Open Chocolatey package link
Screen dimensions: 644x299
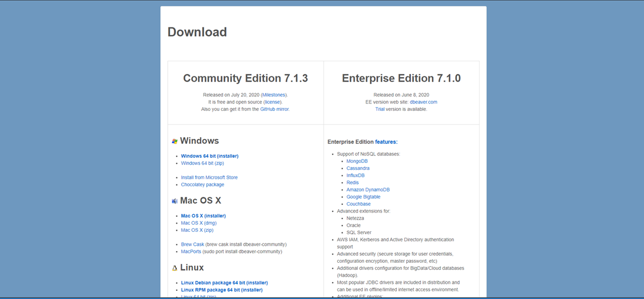tap(202, 185)
